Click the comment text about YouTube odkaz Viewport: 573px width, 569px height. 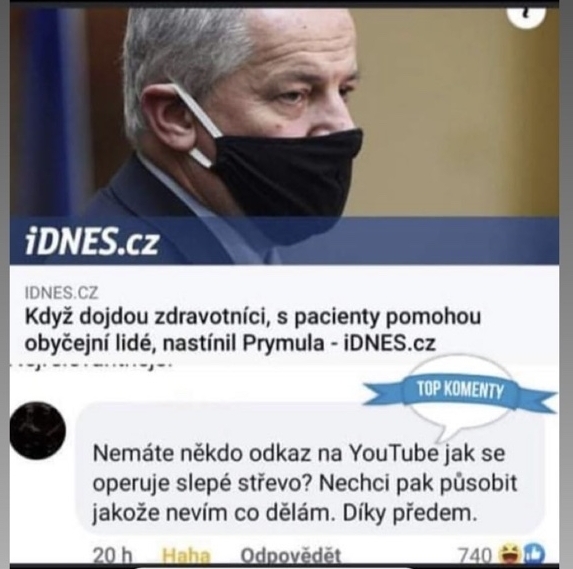click(304, 483)
